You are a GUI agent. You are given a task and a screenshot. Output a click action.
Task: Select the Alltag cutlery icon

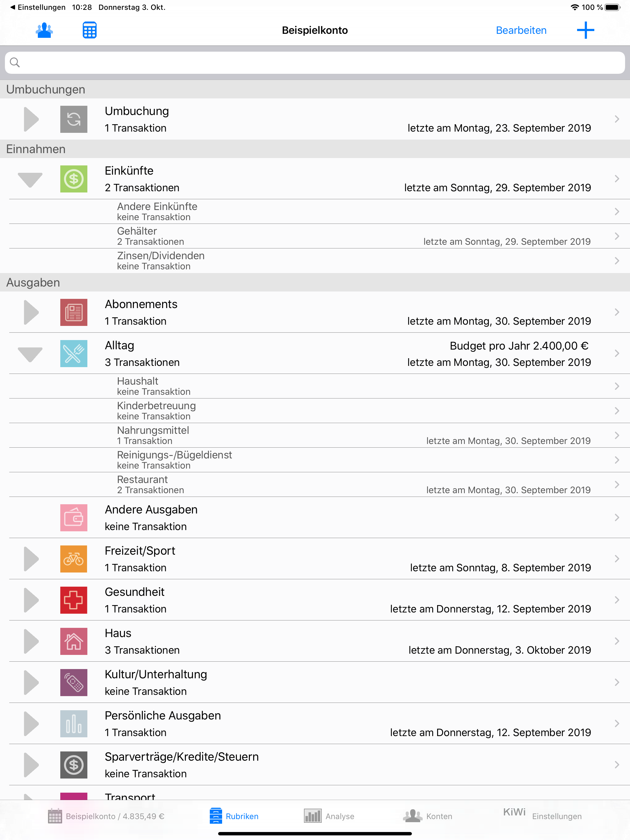coord(73,354)
